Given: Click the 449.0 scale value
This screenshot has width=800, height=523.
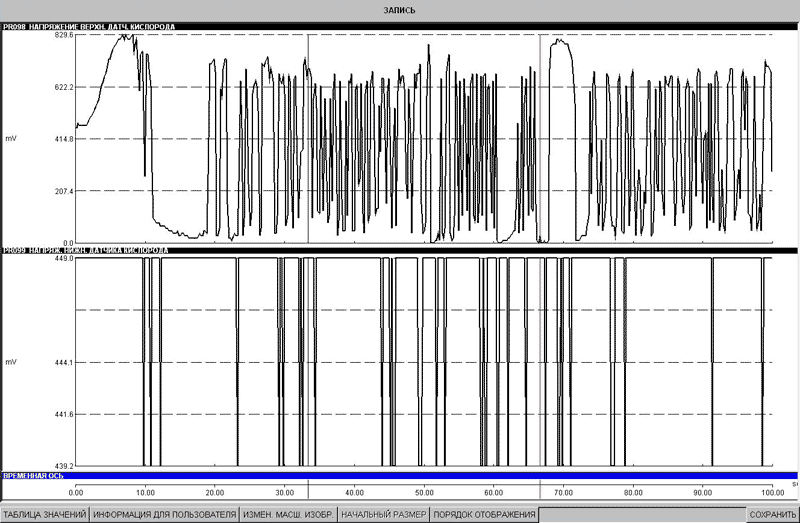Looking at the screenshot, I should coord(64,258).
